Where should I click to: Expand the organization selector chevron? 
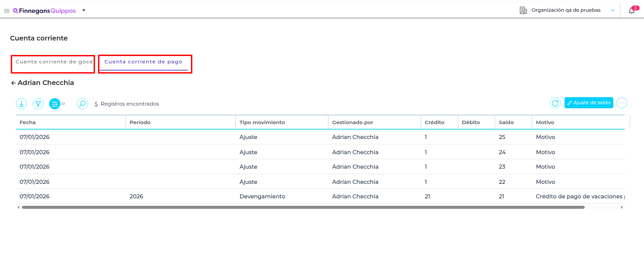(613, 10)
